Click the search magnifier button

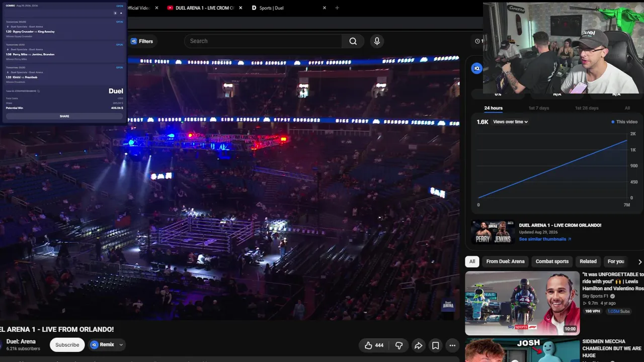pyautogui.click(x=353, y=41)
